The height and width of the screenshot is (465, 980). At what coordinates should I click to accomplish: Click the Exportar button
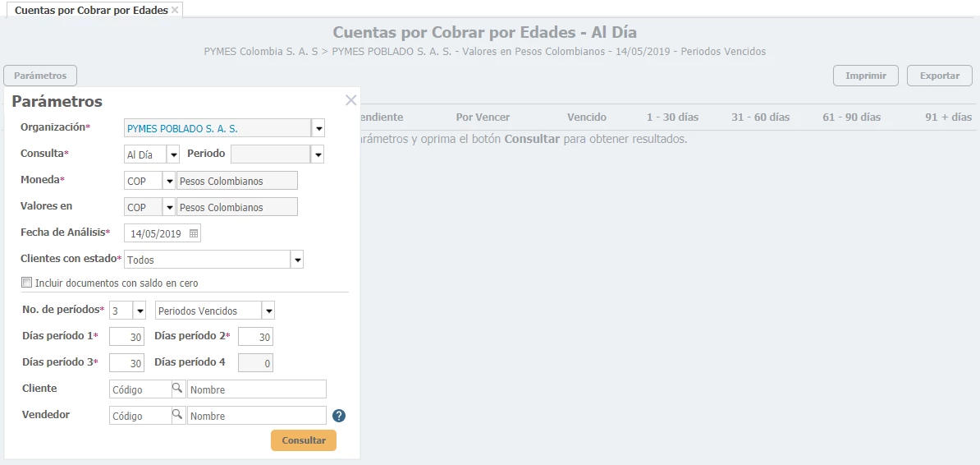coord(939,76)
